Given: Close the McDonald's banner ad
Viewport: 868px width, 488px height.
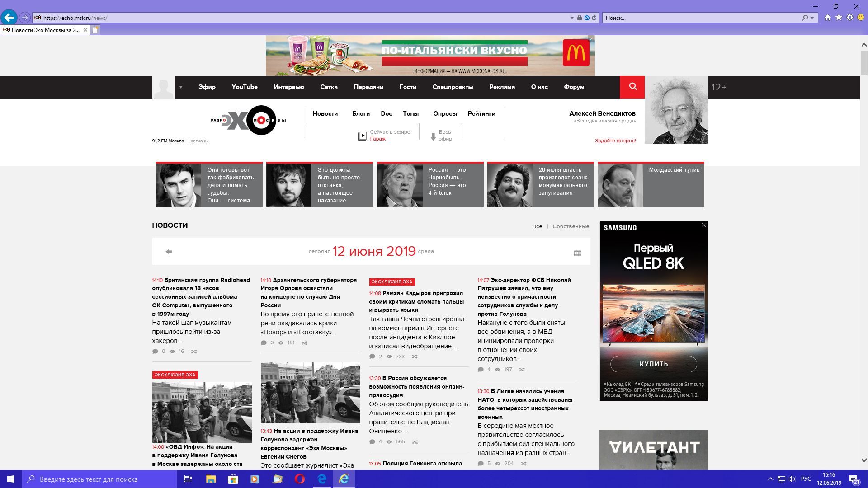Looking at the screenshot, I should pyautogui.click(x=591, y=39).
